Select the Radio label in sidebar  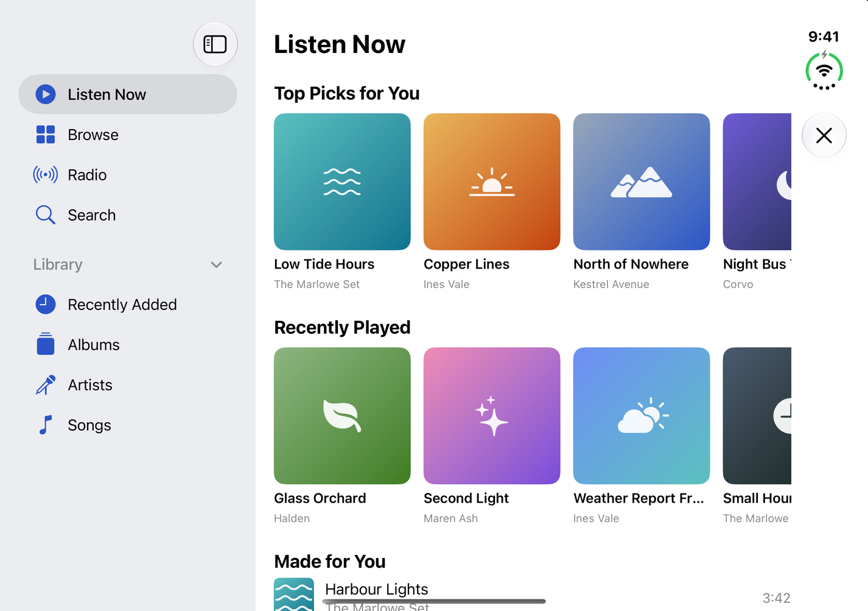pos(87,175)
